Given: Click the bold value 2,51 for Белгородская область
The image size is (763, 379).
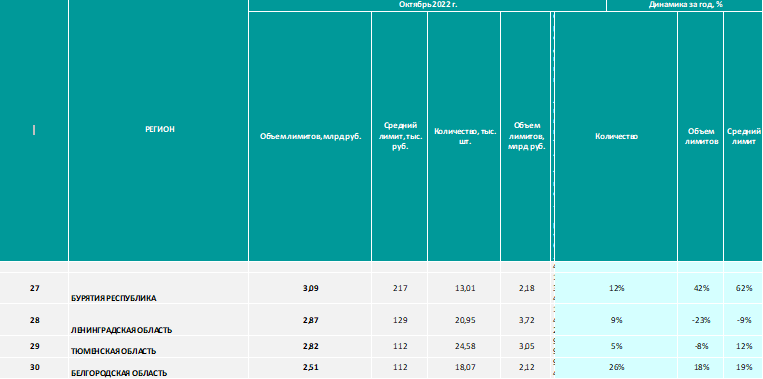Looking at the screenshot, I should [310, 368].
